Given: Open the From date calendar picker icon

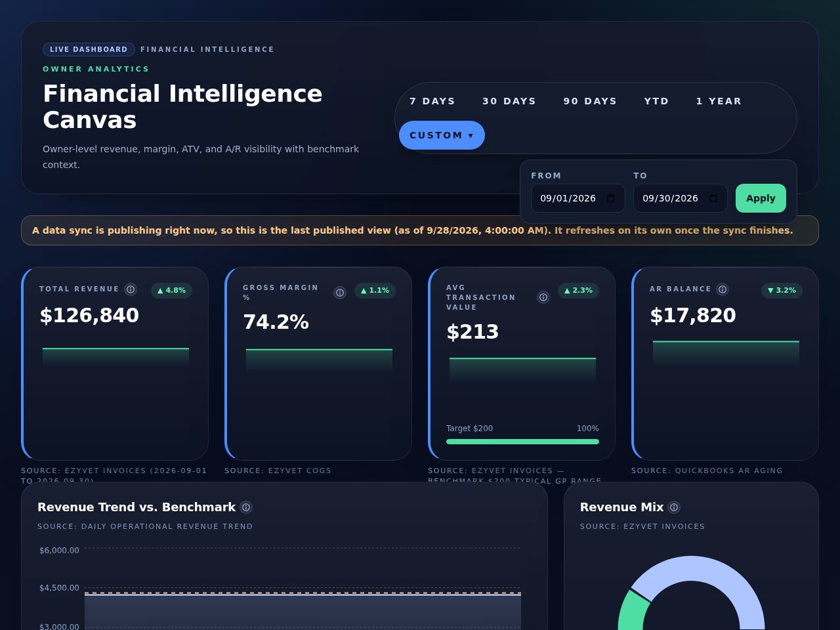Looking at the screenshot, I should point(611,198).
